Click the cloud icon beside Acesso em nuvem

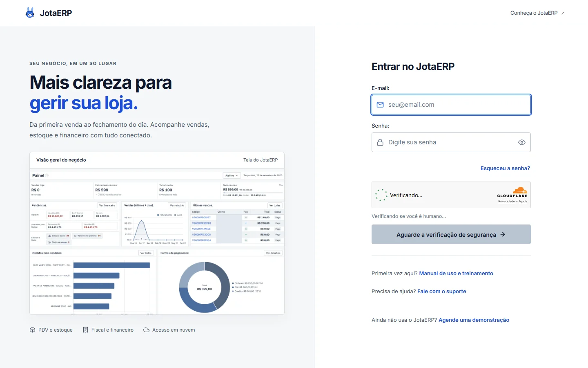(146, 330)
